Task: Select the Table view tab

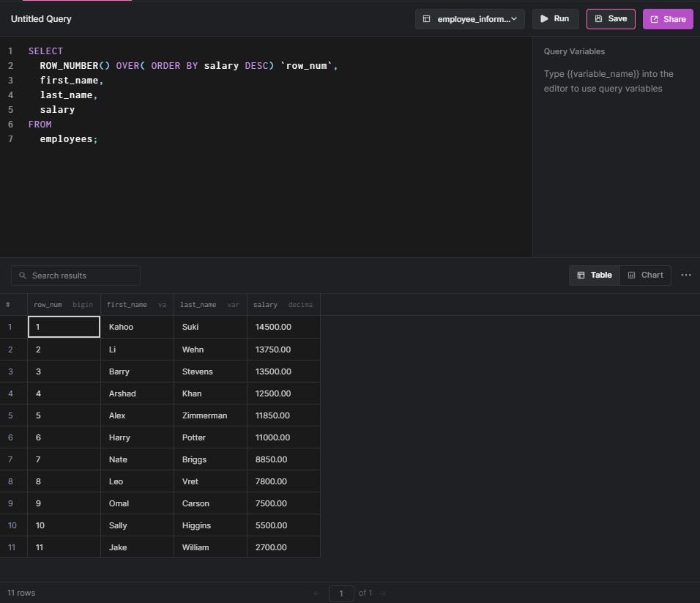Action: pyautogui.click(x=595, y=275)
